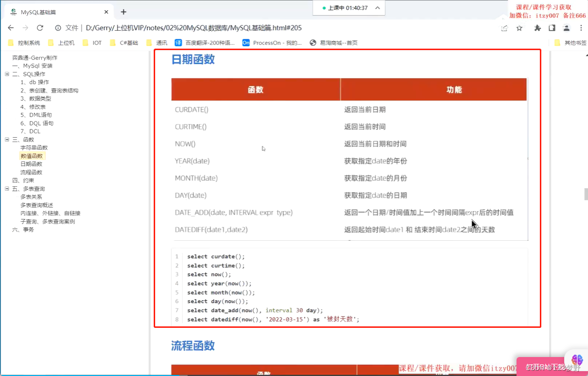Open the 上位机 bookmarks folder
This screenshot has width=588, height=376.
coord(61,43)
